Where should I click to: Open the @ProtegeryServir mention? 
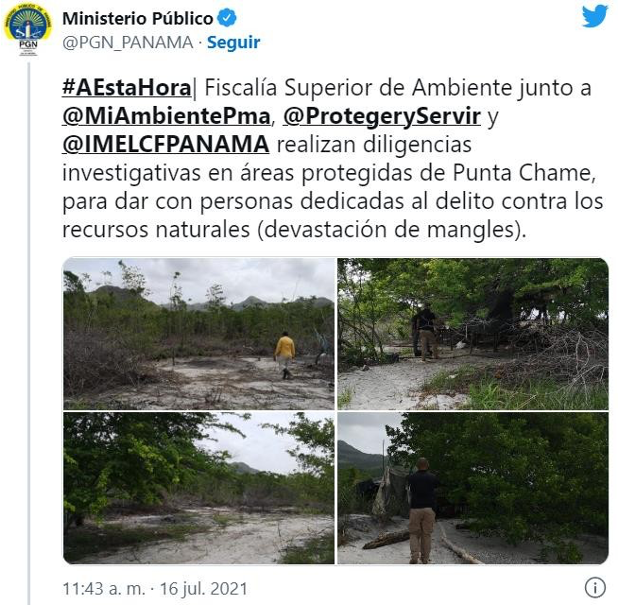tap(382, 116)
